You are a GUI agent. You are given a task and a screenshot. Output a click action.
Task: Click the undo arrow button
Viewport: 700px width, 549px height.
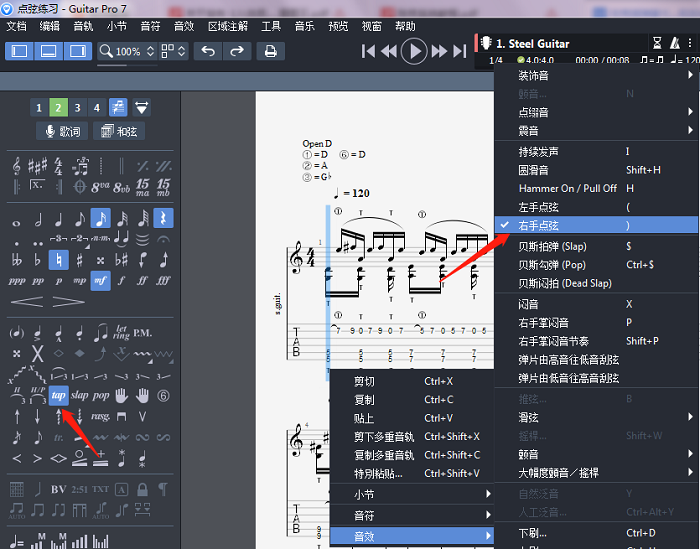207,51
